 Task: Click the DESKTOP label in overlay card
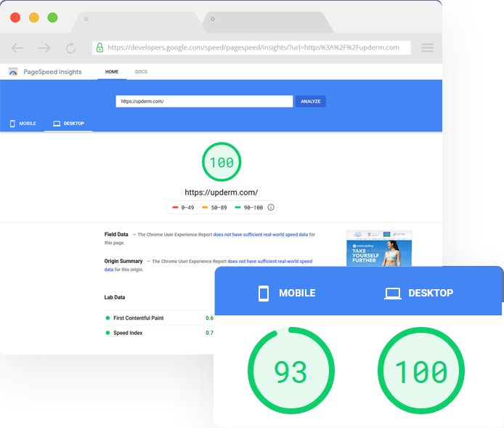click(x=431, y=294)
